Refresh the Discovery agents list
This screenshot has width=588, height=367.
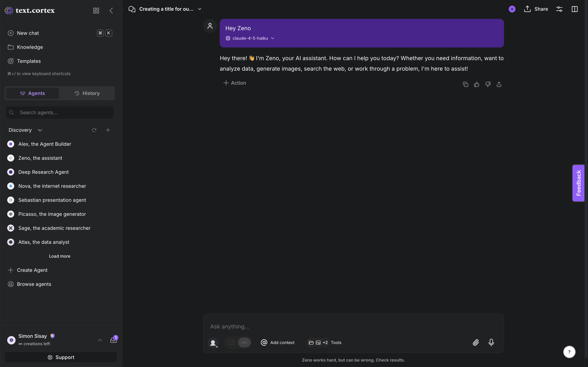(x=94, y=130)
